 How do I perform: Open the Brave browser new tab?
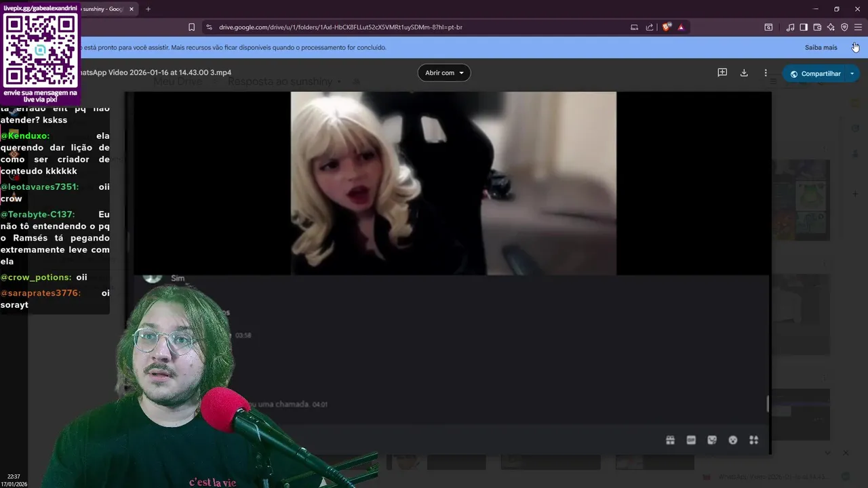tap(148, 9)
